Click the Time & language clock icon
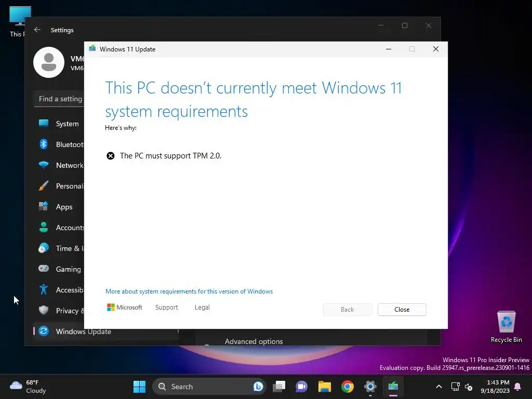The height and width of the screenshot is (399, 532). [44, 248]
